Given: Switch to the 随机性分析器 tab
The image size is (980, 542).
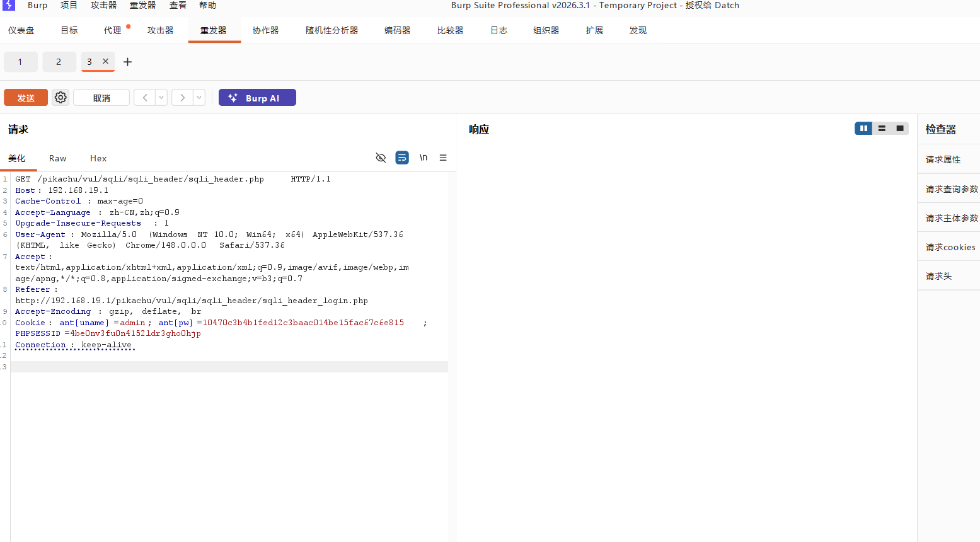Looking at the screenshot, I should point(331,30).
